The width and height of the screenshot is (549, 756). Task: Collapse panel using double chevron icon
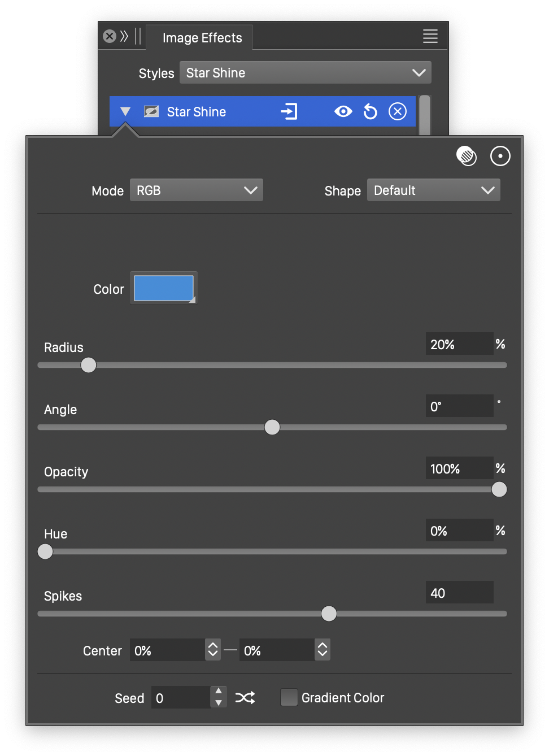coord(124,37)
